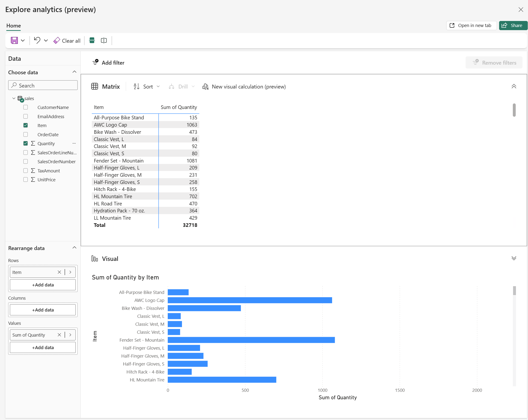This screenshot has height=420, width=528.
Task: Uncheck the Quantity field checkbox
Action: tap(26, 143)
